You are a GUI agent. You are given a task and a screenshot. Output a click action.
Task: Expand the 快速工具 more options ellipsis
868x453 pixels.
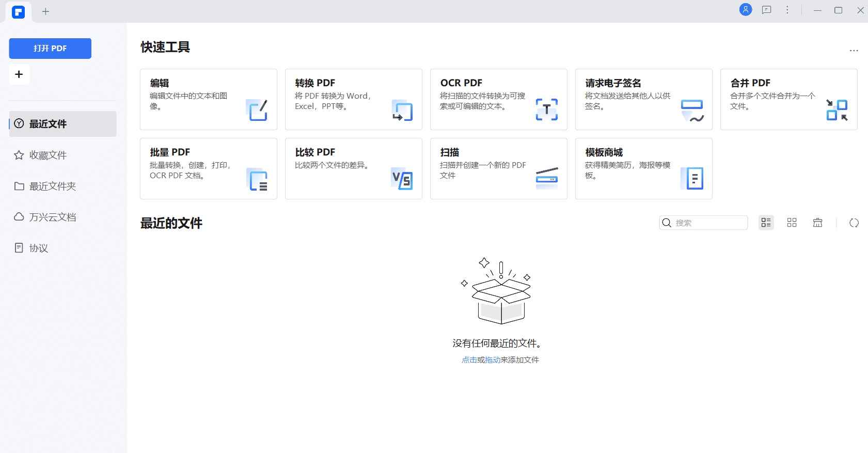point(854,51)
